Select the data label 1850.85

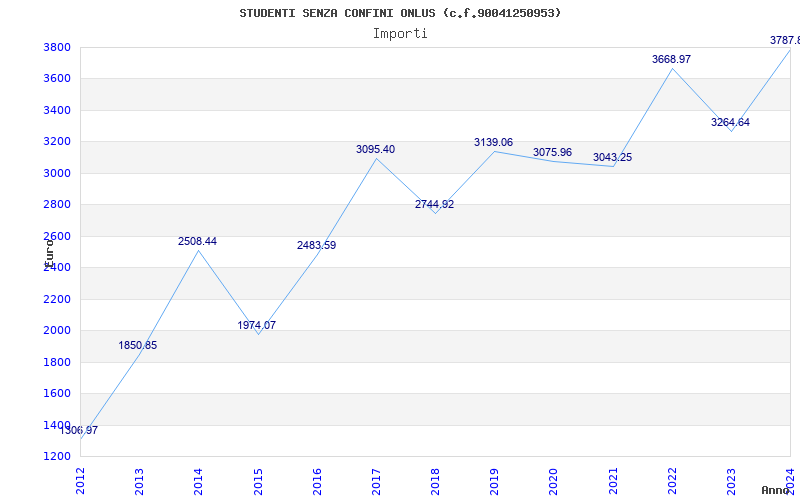tap(138, 345)
